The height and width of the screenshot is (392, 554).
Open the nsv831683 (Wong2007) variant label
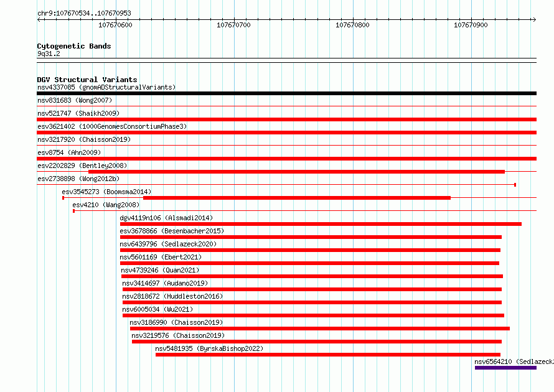coord(75,100)
